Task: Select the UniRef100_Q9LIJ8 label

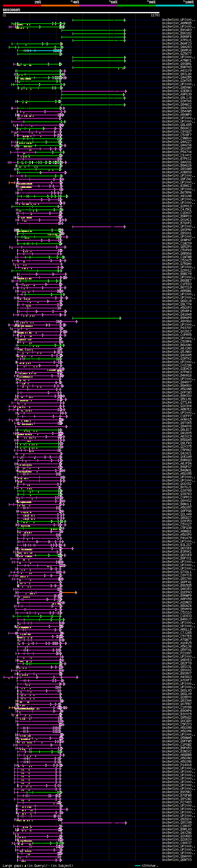Action: point(177,98)
